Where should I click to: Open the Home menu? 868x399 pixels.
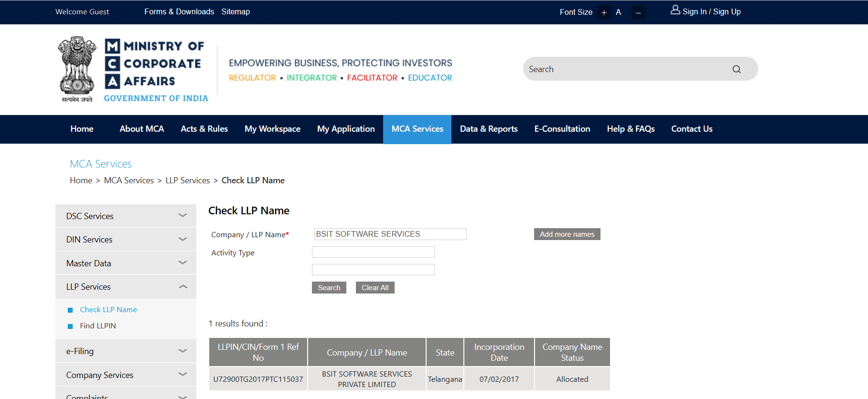point(82,129)
